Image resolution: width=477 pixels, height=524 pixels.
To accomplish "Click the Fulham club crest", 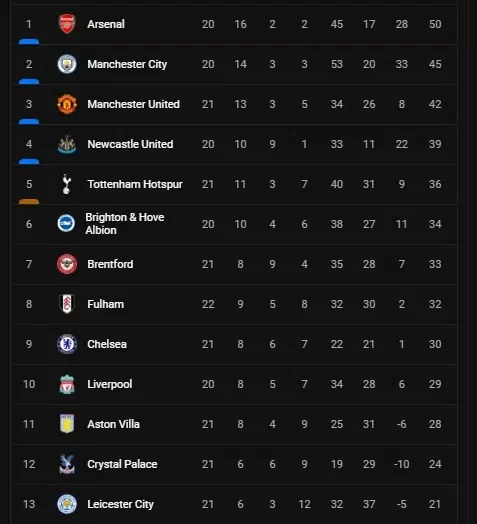I will (67, 304).
